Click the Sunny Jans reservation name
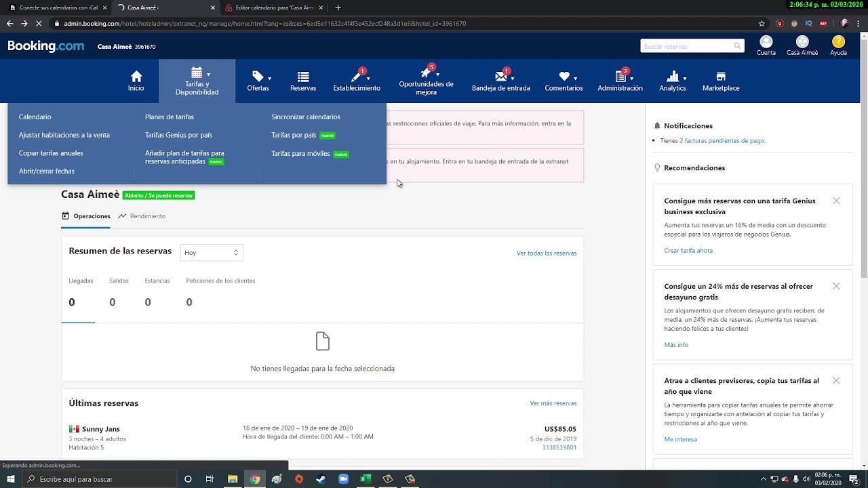The width and height of the screenshot is (868, 488). point(101,429)
